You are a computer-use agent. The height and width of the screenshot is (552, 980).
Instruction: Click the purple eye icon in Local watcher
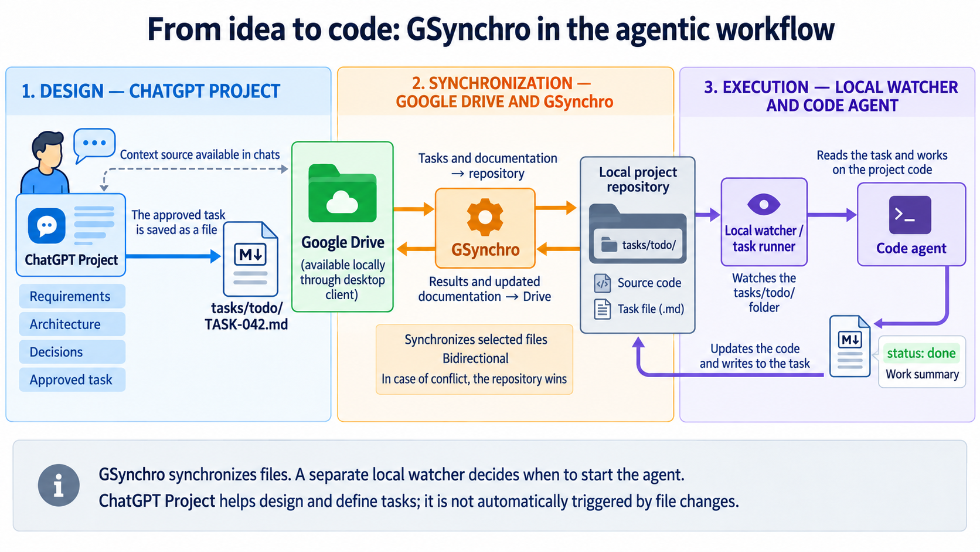(x=764, y=205)
